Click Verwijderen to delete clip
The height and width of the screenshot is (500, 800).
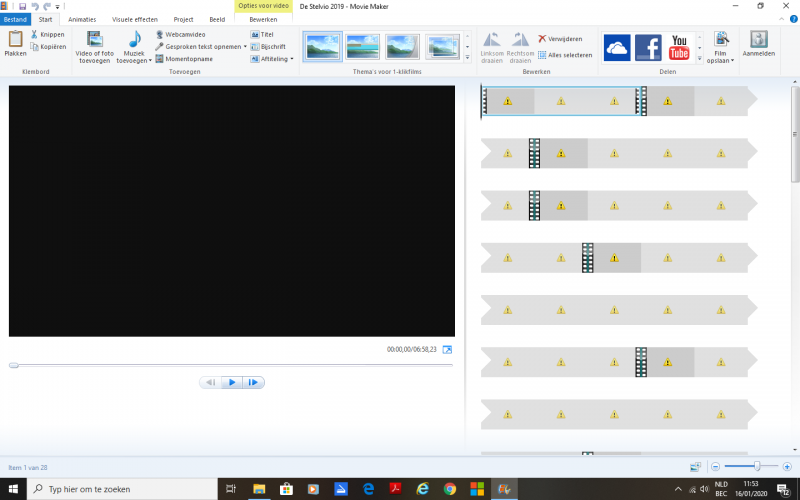(x=560, y=39)
